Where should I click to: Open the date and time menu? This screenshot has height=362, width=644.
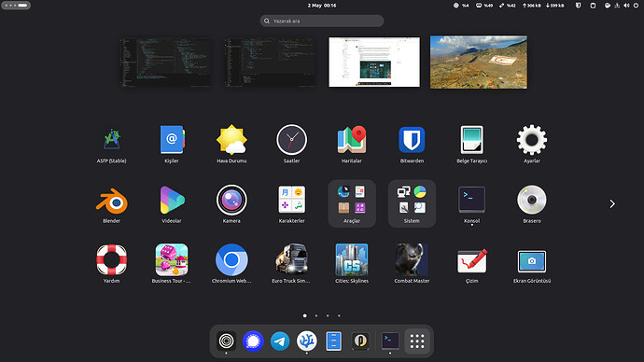click(x=322, y=6)
